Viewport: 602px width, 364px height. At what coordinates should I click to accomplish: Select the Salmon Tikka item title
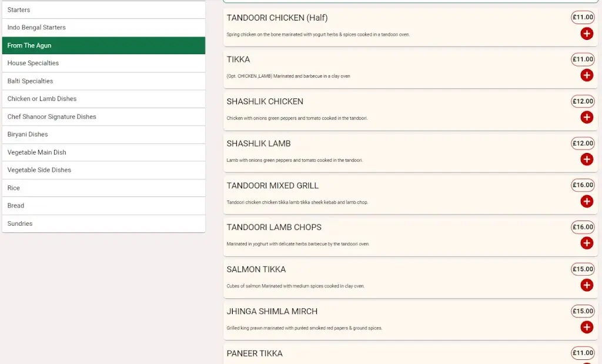256,269
